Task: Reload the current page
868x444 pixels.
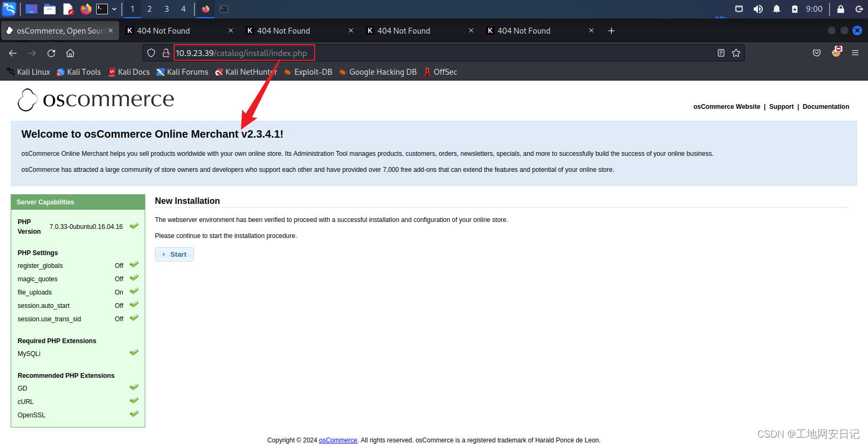Action: click(51, 53)
